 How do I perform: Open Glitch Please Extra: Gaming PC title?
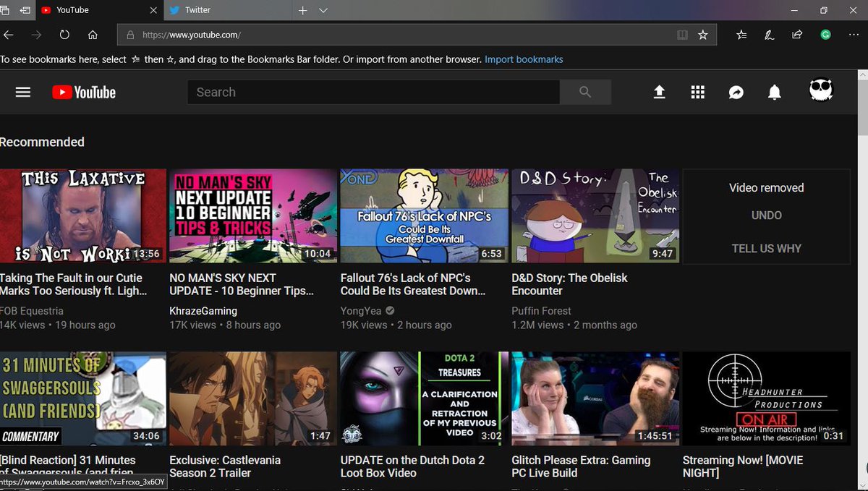click(x=581, y=466)
